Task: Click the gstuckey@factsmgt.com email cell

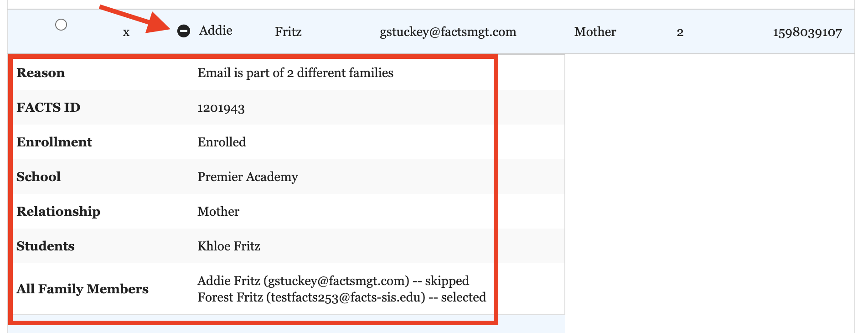Action: [x=448, y=32]
